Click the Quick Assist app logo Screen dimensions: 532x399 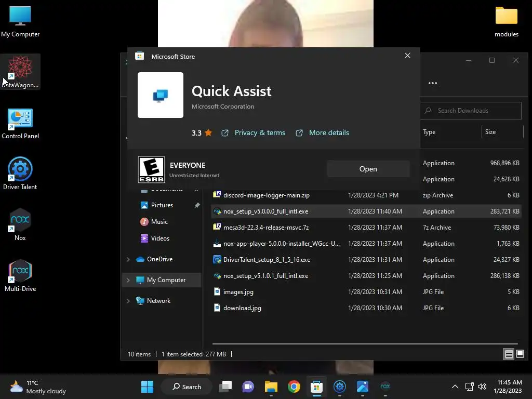[161, 95]
